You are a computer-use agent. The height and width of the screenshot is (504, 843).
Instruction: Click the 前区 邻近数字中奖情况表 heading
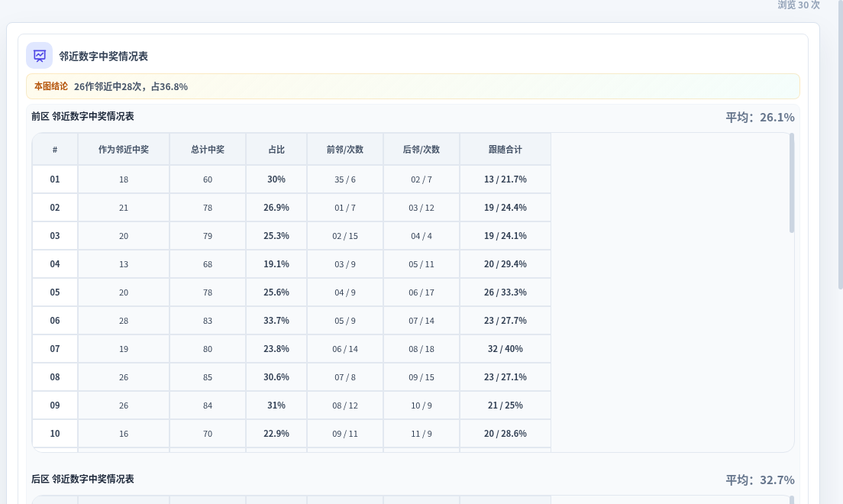[x=82, y=116]
